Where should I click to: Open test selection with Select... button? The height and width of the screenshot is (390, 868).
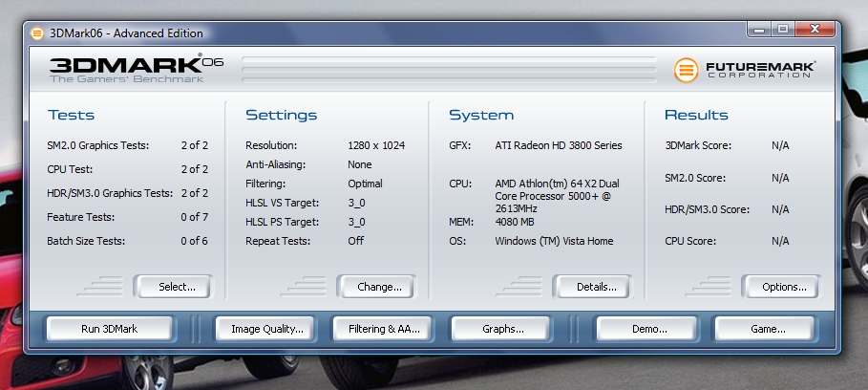coord(172,287)
